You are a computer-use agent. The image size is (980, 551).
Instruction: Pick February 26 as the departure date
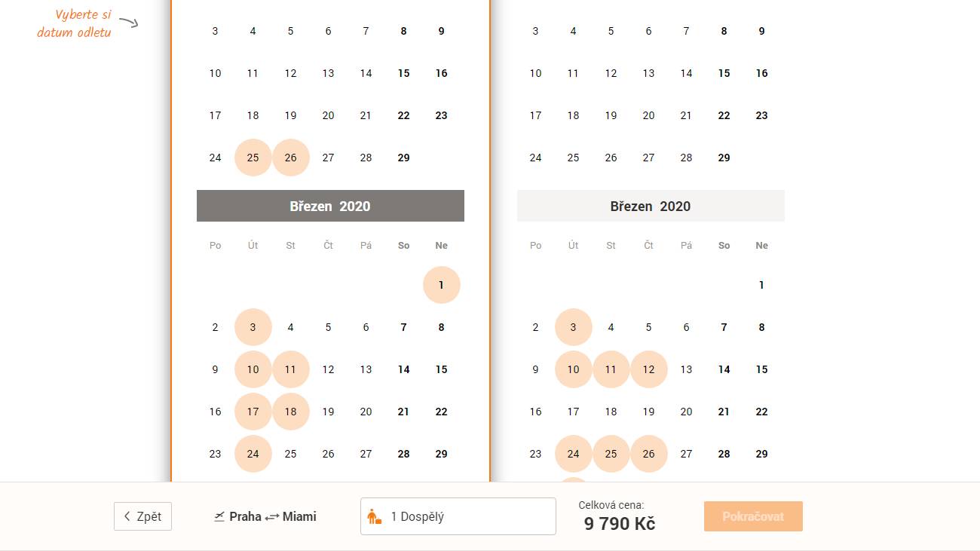(x=290, y=158)
